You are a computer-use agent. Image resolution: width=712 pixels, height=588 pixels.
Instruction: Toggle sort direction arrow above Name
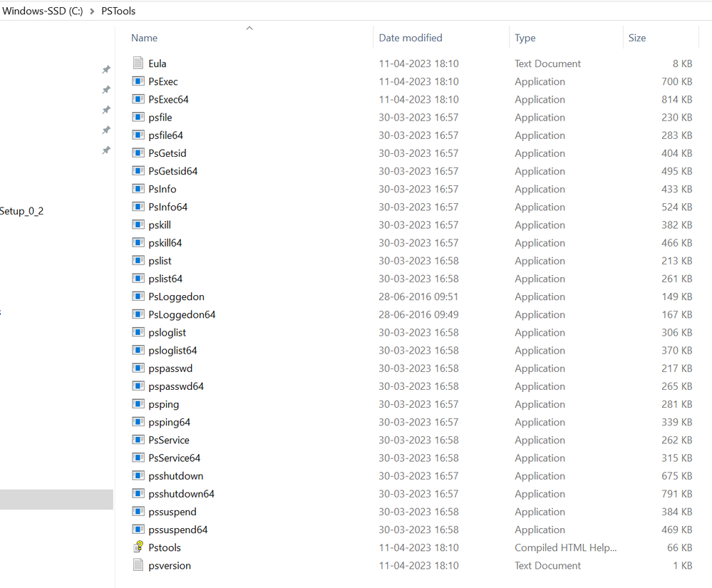pos(249,28)
